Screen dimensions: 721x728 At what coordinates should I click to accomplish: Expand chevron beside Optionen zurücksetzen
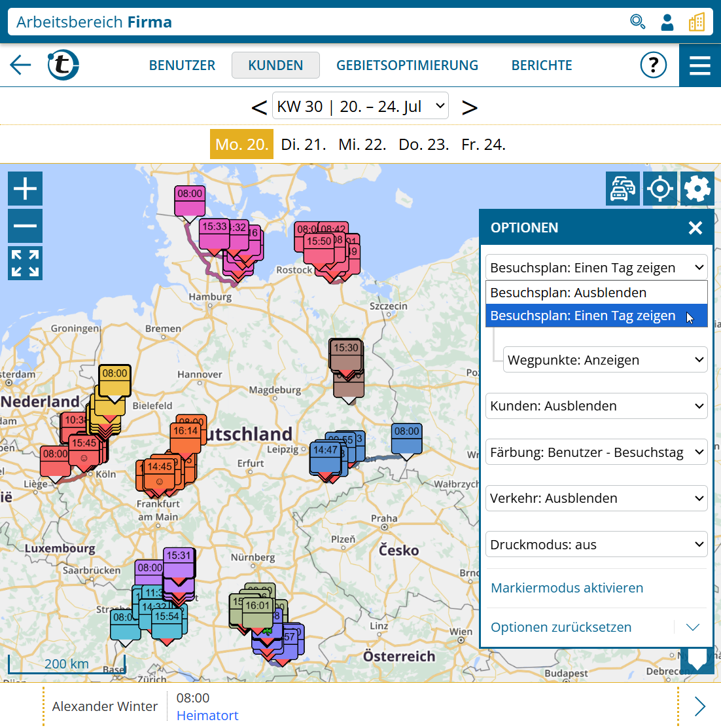[692, 627]
